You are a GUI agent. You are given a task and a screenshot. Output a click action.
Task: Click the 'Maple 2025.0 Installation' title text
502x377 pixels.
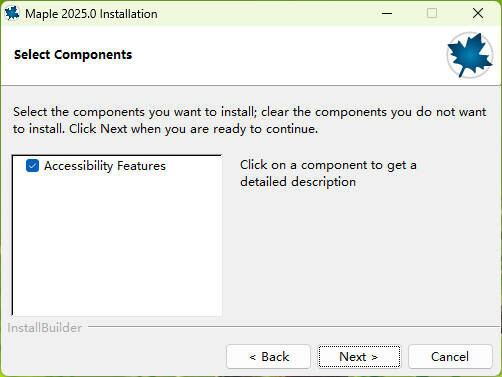pos(91,14)
